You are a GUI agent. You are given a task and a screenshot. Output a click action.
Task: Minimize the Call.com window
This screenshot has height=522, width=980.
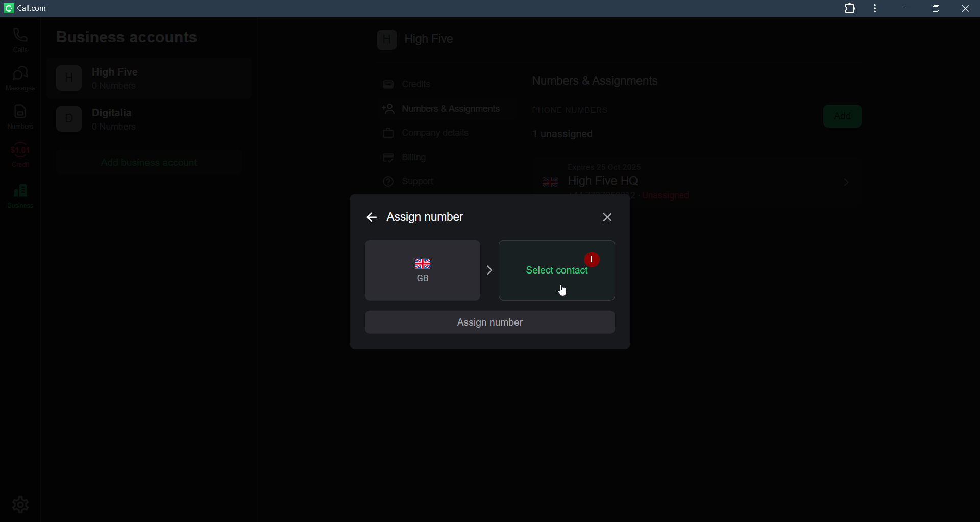point(908,9)
